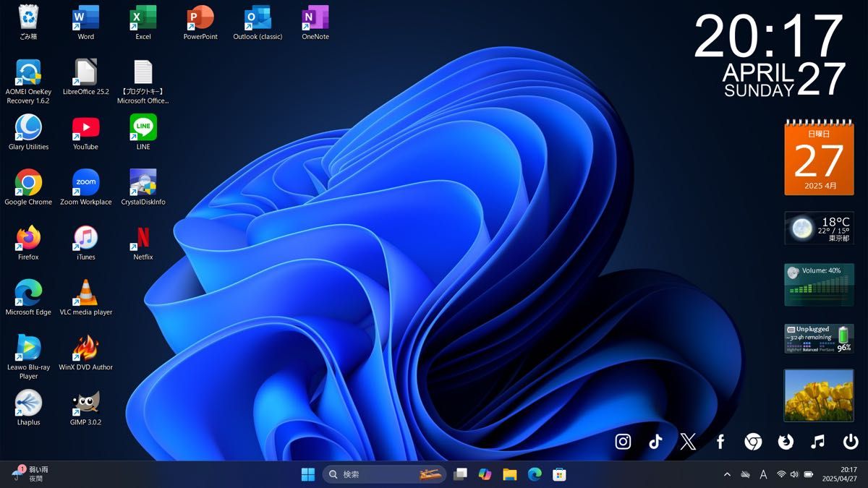Click the battery tray icon
The width and height of the screenshot is (868, 488).
click(x=809, y=474)
